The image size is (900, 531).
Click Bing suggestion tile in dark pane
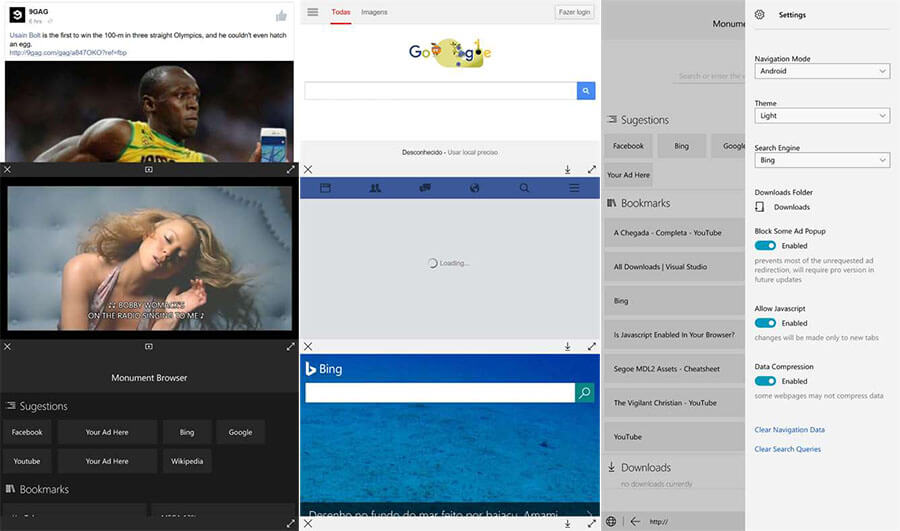pyautogui.click(x=187, y=432)
